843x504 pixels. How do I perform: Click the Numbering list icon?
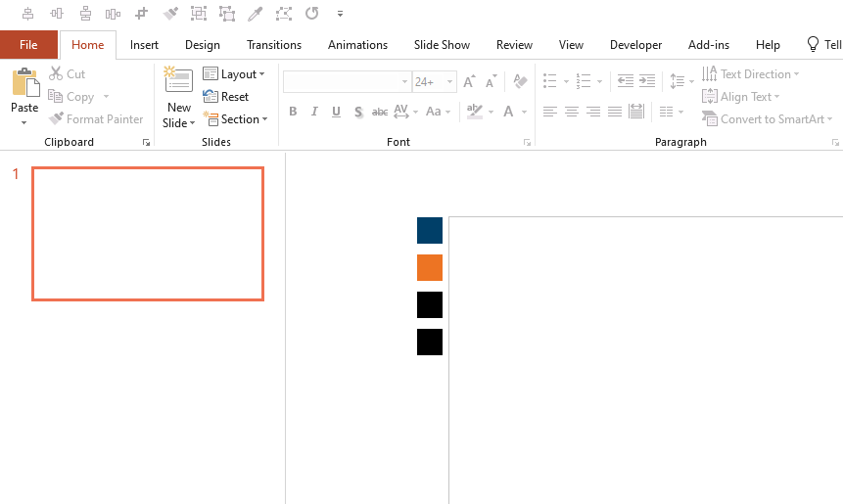coord(584,81)
